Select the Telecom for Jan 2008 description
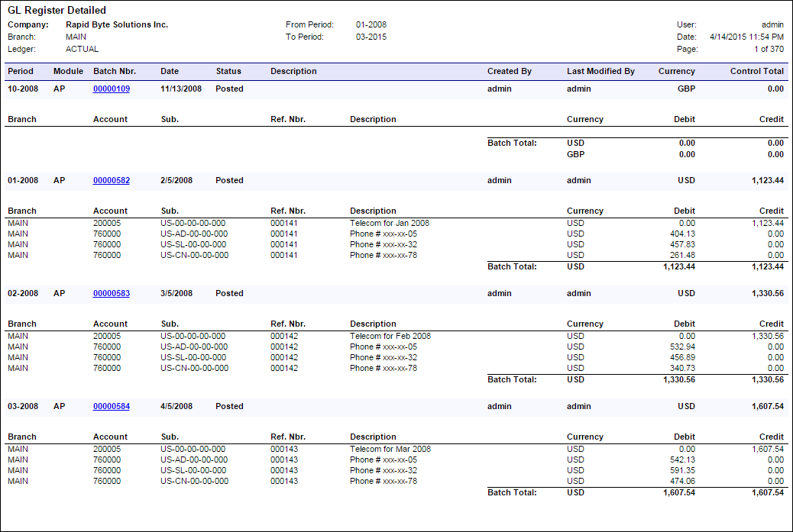This screenshot has width=793, height=532. coord(390,223)
